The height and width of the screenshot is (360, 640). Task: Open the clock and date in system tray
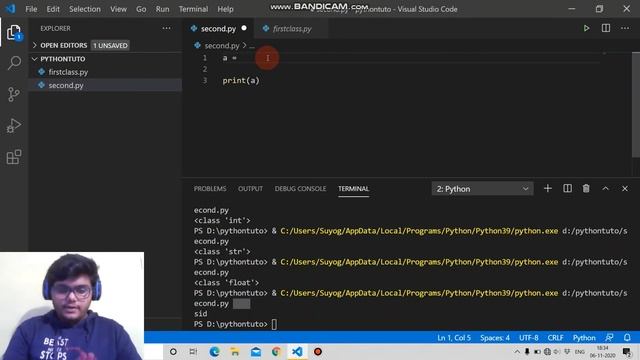(602, 351)
